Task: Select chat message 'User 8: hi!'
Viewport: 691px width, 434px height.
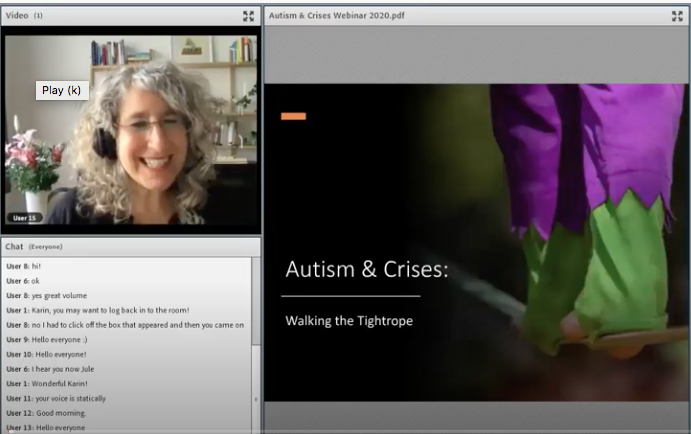Action: tap(24, 266)
